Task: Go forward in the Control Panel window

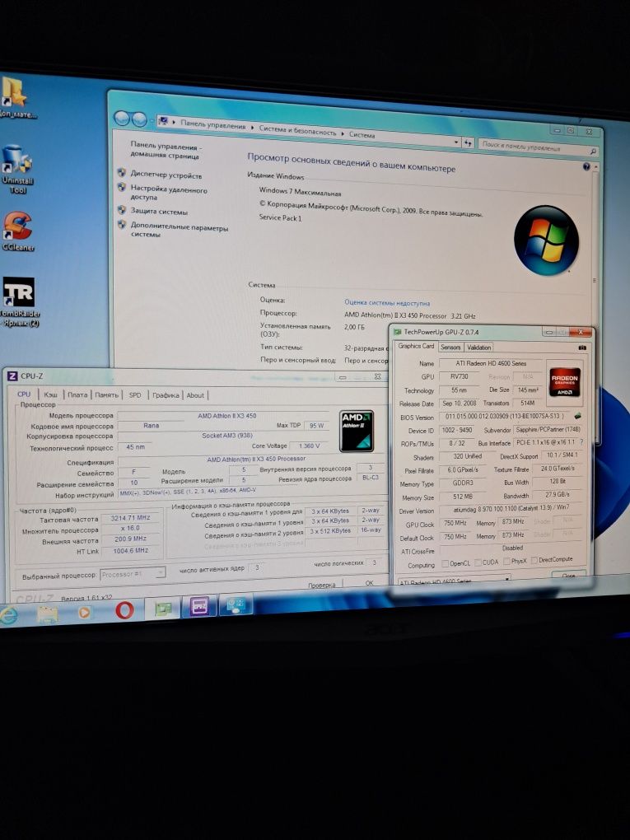Action: [x=139, y=119]
